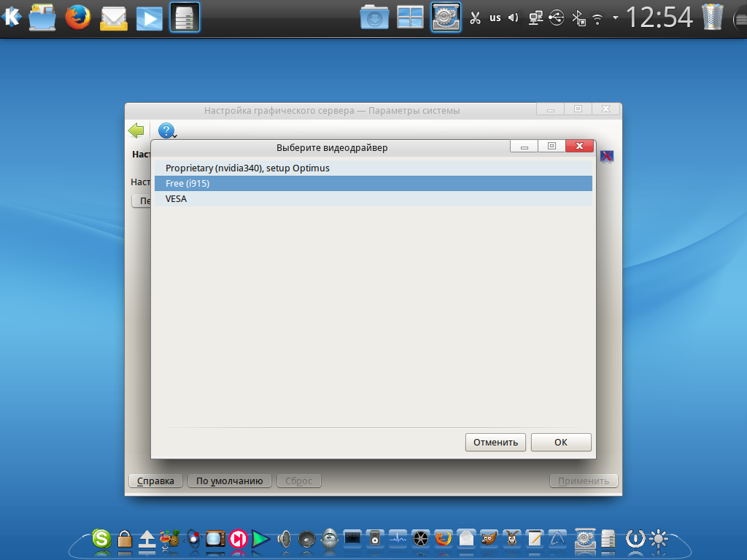Cancel with the Отменить button
Screen dimensions: 747x560
[x=495, y=442]
